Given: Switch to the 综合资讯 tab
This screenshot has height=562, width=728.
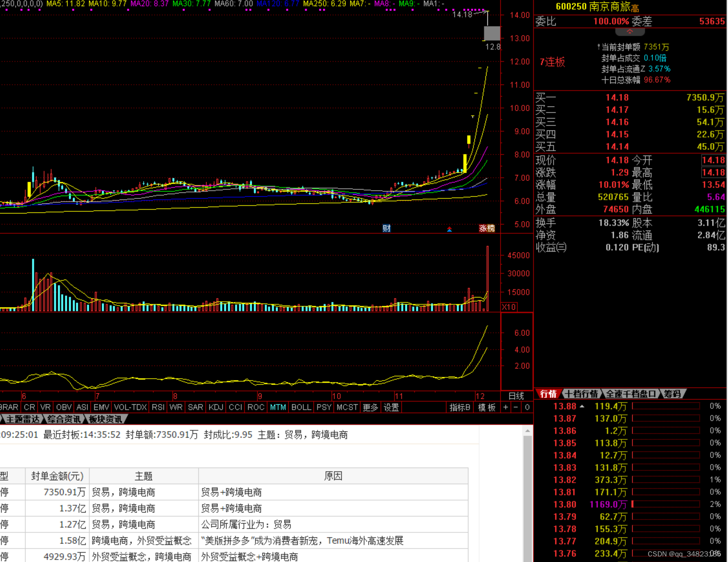Looking at the screenshot, I should point(64,419).
